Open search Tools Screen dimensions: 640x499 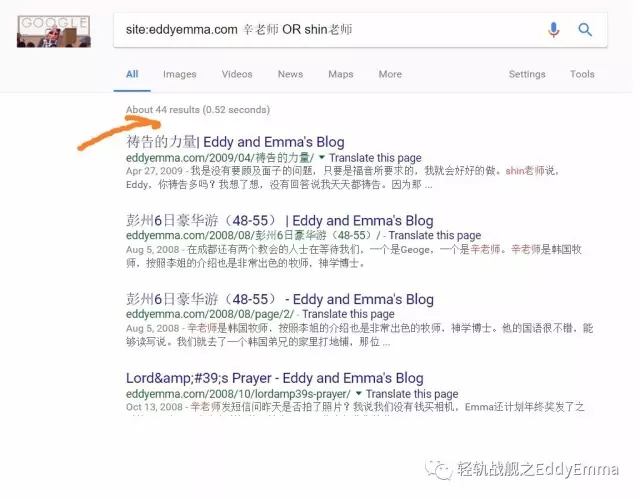(x=582, y=74)
